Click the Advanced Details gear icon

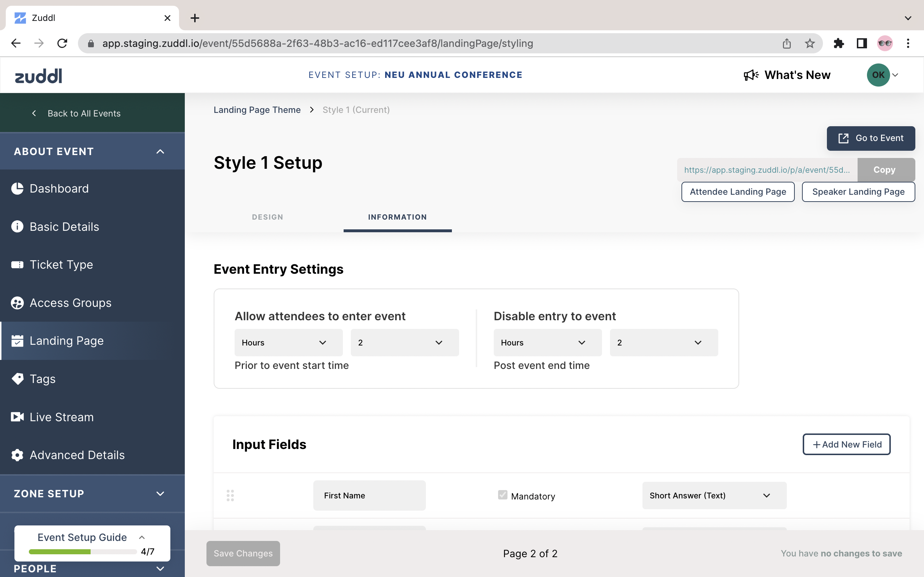[x=17, y=455]
